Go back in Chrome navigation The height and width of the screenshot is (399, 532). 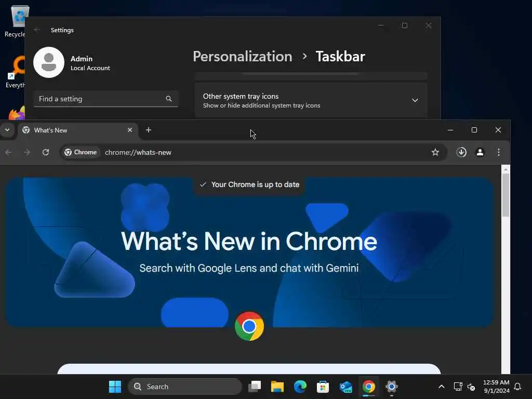[8, 152]
